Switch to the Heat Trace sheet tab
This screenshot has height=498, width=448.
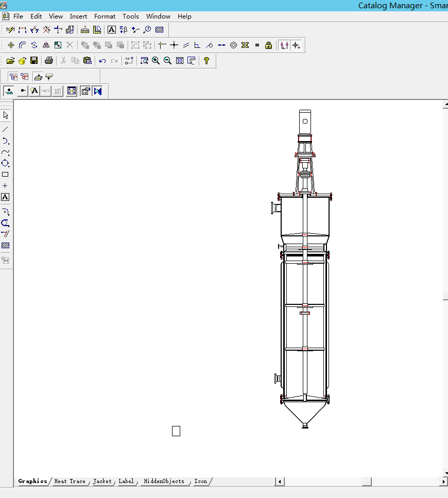click(x=70, y=481)
